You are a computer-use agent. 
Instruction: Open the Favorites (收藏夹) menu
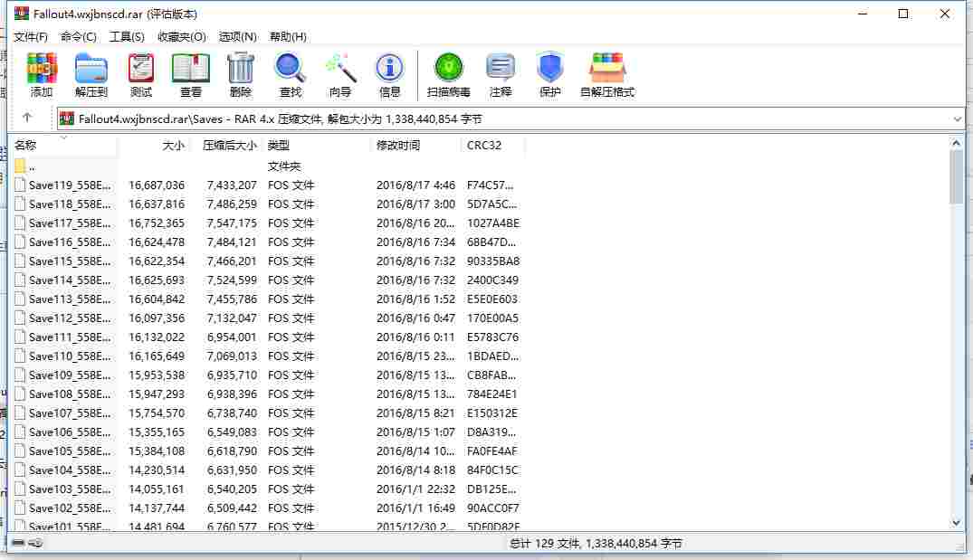point(182,36)
